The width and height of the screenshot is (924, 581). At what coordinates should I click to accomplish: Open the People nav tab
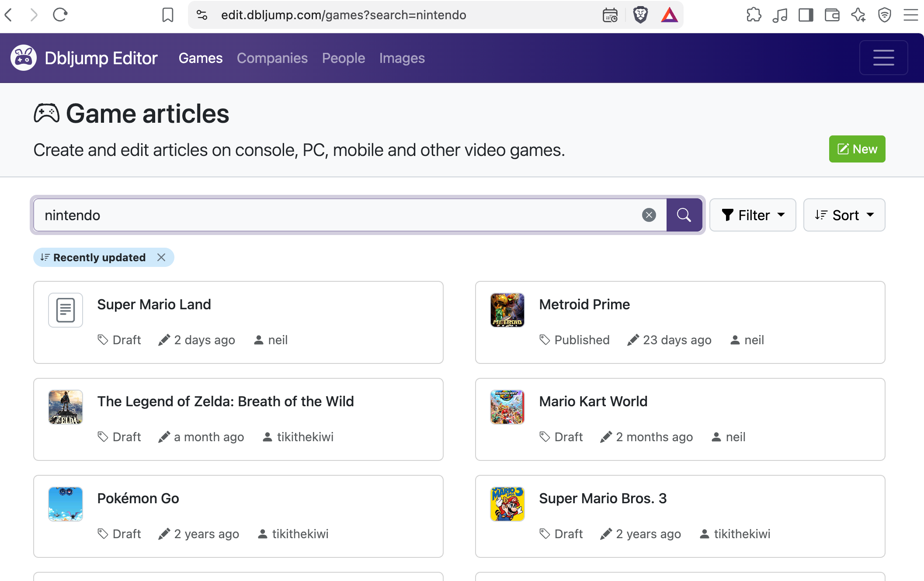[344, 58]
